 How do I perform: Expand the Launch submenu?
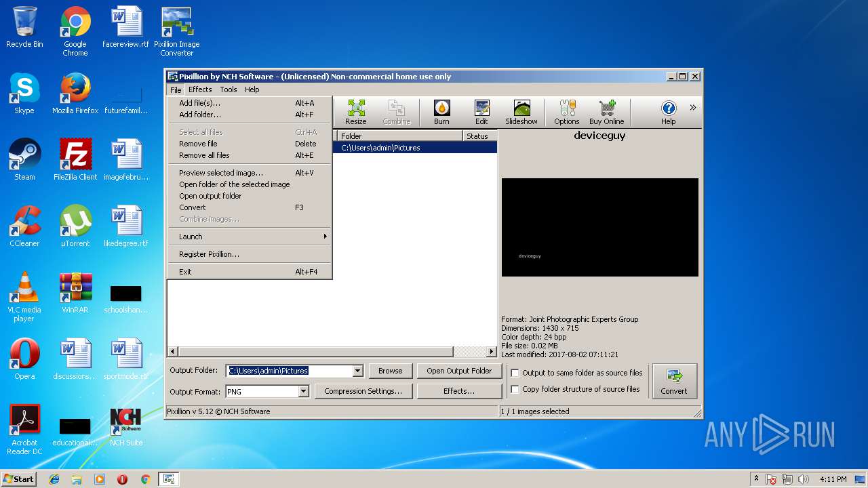point(249,237)
